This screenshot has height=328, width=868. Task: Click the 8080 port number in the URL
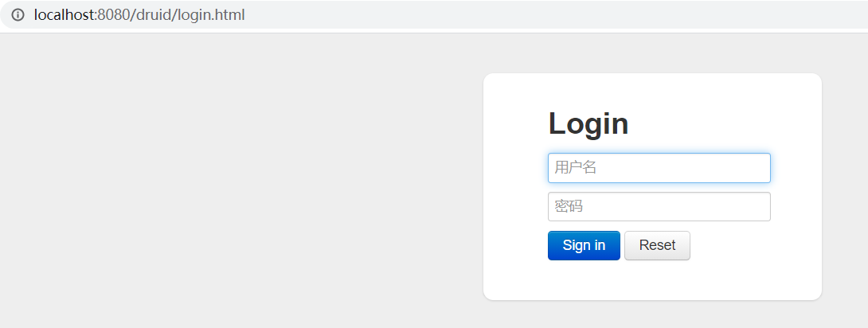pos(112,15)
